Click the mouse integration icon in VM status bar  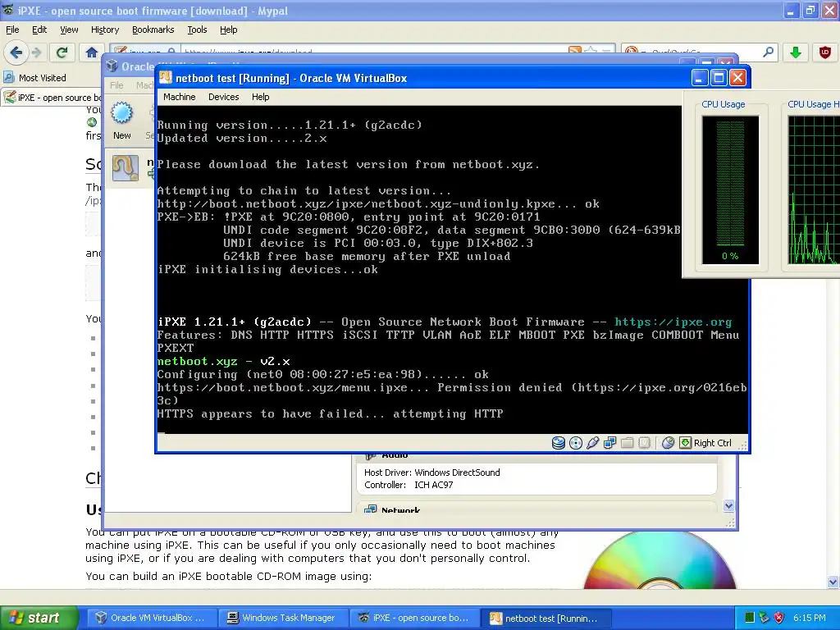(668, 442)
